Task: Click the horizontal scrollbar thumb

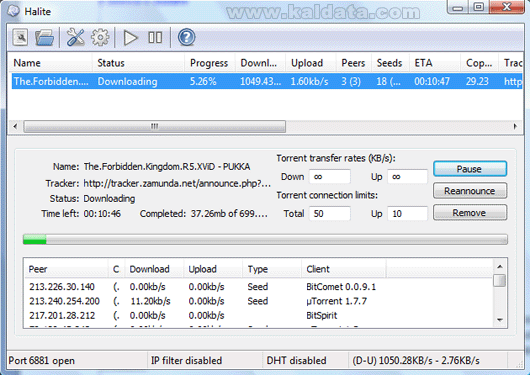Action: point(154,126)
